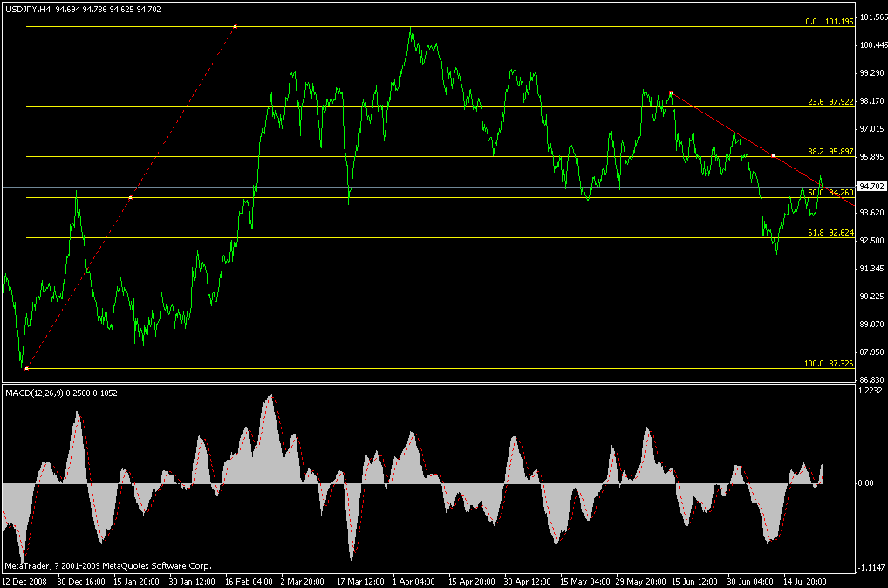The width and height of the screenshot is (888, 588).
Task: Click the 87.950 price scale value
Action: (x=872, y=352)
